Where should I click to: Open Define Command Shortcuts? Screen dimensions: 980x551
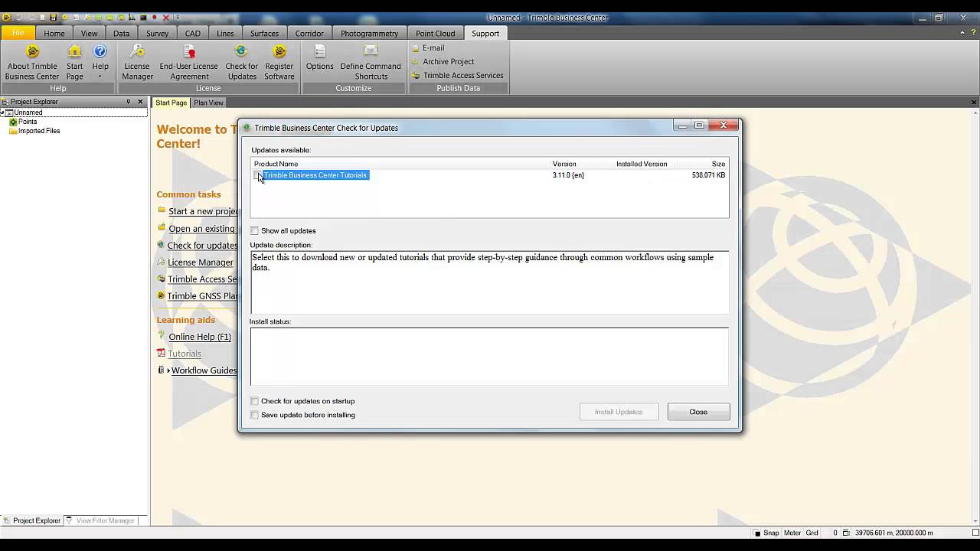[371, 62]
